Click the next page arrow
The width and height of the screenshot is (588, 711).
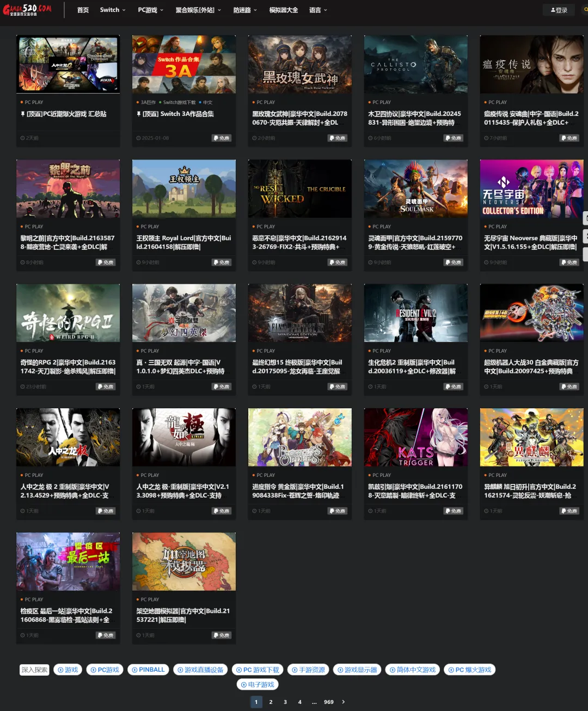pyautogui.click(x=344, y=702)
